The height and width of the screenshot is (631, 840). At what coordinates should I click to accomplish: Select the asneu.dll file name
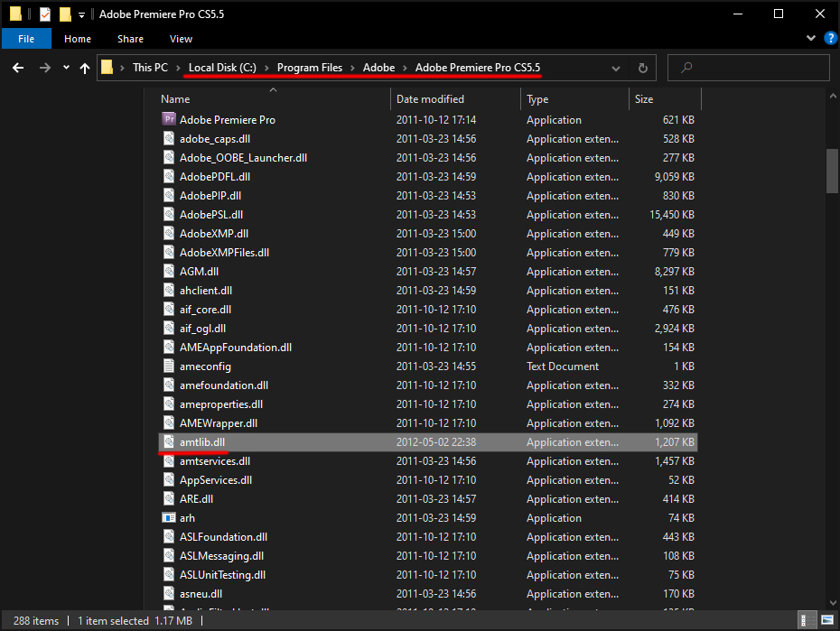click(201, 593)
